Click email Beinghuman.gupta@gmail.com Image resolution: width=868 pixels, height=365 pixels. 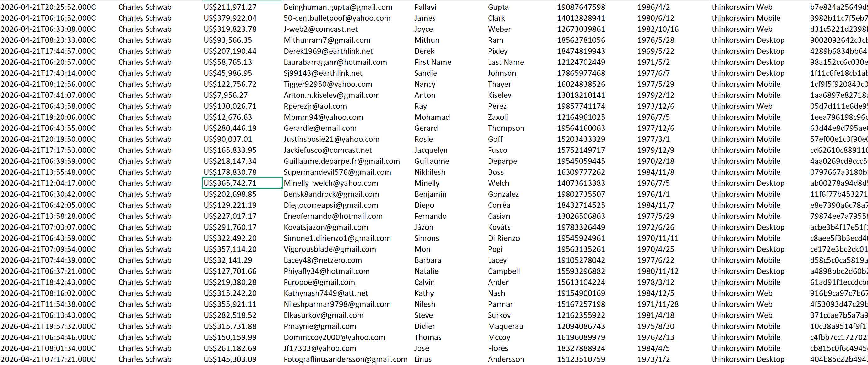[x=338, y=7]
